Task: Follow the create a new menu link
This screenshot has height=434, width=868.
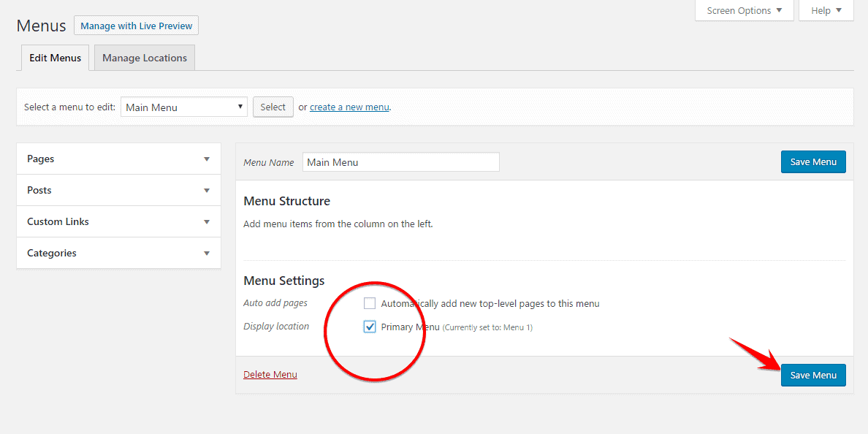Action: [349, 107]
